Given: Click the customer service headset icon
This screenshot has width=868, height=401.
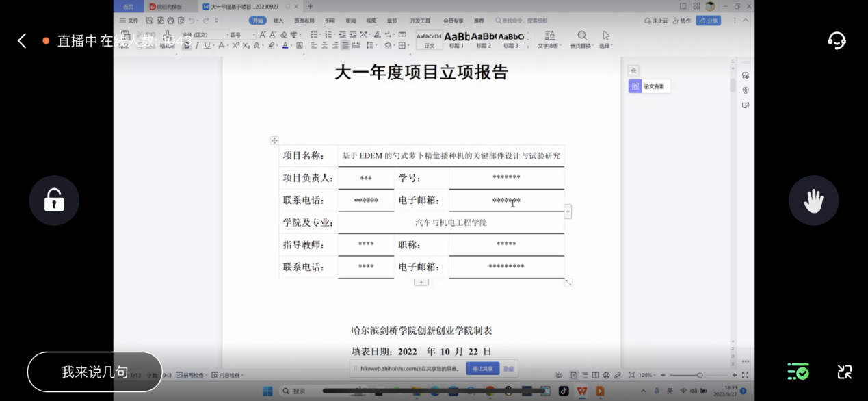Looking at the screenshot, I should pyautogui.click(x=837, y=40).
